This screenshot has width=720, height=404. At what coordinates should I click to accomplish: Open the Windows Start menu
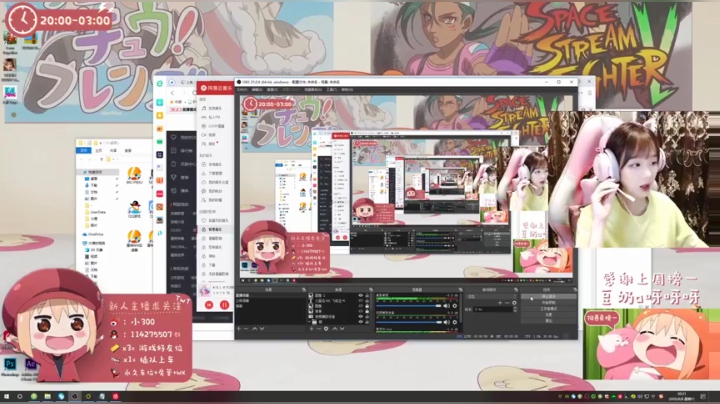tap(6, 396)
